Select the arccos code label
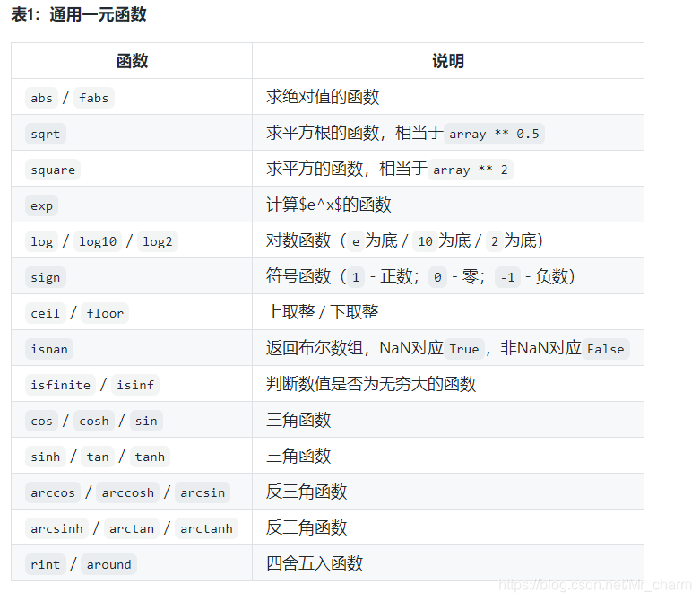Image resolution: width=700 pixels, height=601 pixels. (x=53, y=492)
